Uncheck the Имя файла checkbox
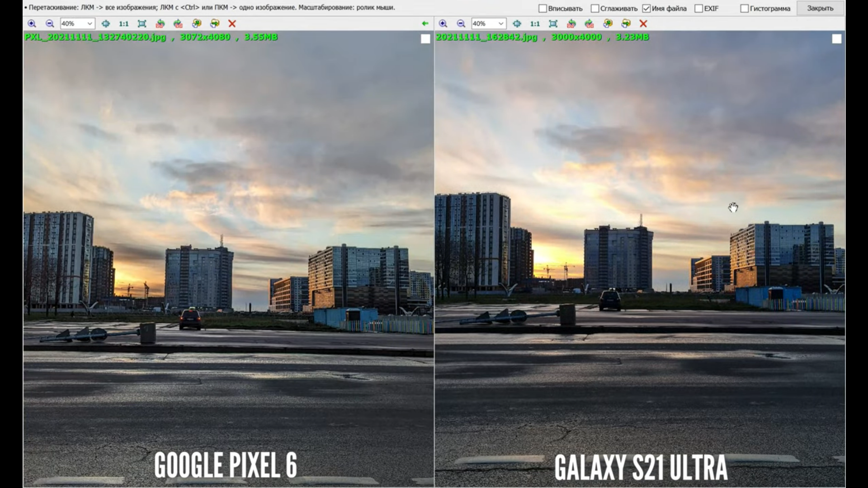The height and width of the screenshot is (488, 868). coord(646,9)
